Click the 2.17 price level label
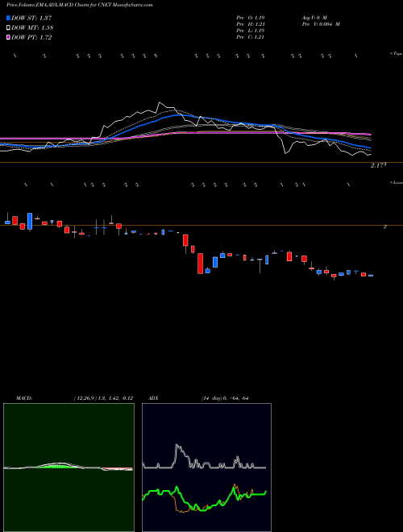 [379, 165]
